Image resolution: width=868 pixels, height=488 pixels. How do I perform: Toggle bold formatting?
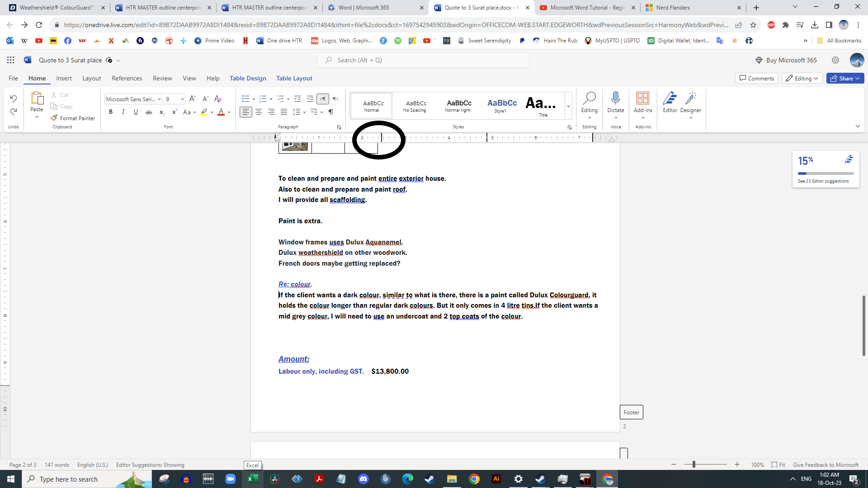pyautogui.click(x=110, y=112)
